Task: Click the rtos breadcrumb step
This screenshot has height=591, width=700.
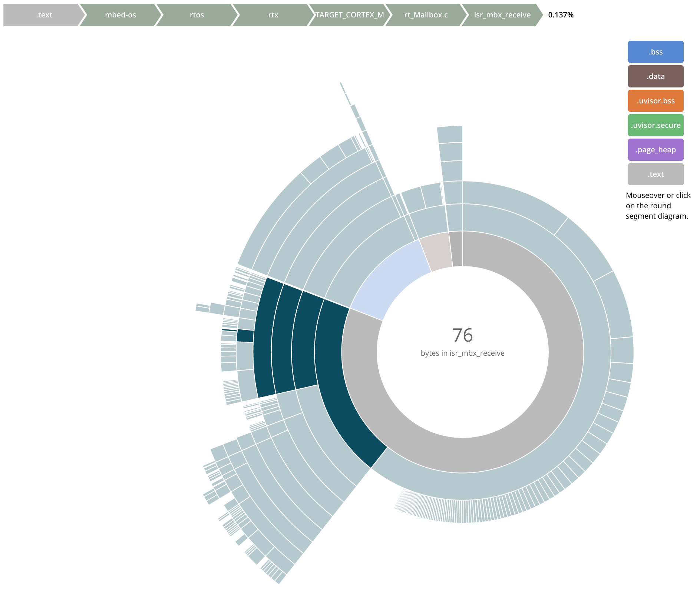Action: [197, 15]
